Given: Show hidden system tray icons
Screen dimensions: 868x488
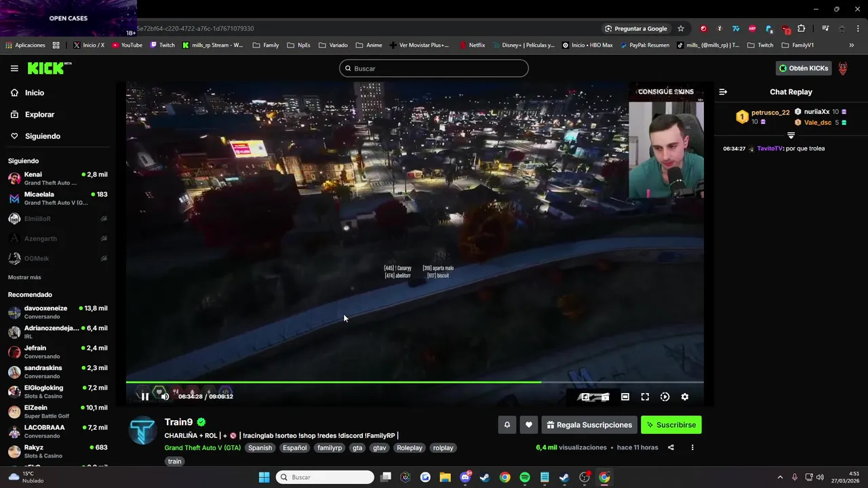Looking at the screenshot, I should [780, 477].
